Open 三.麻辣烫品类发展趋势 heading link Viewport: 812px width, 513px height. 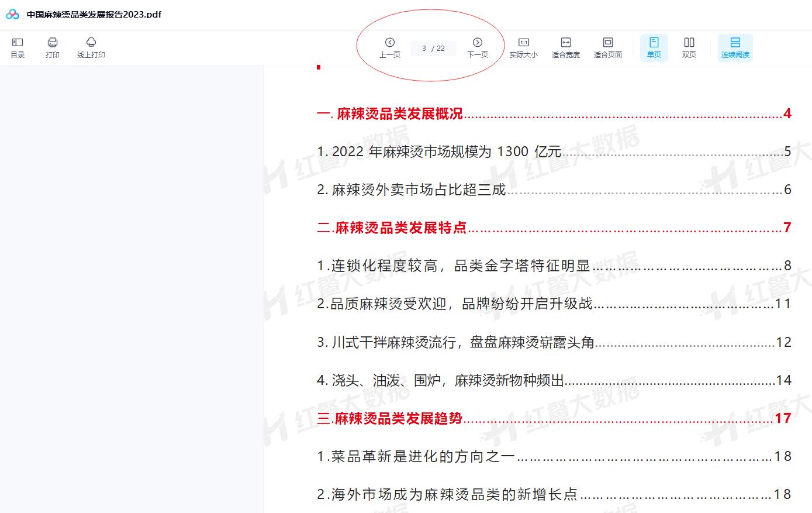[390, 418]
